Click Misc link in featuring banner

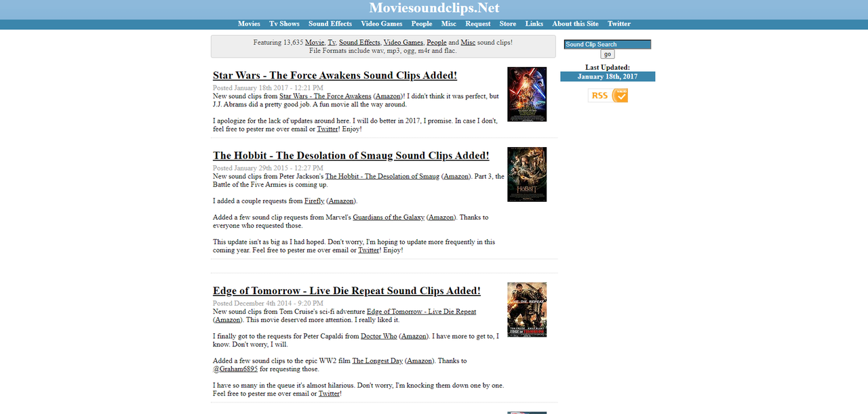tap(468, 42)
